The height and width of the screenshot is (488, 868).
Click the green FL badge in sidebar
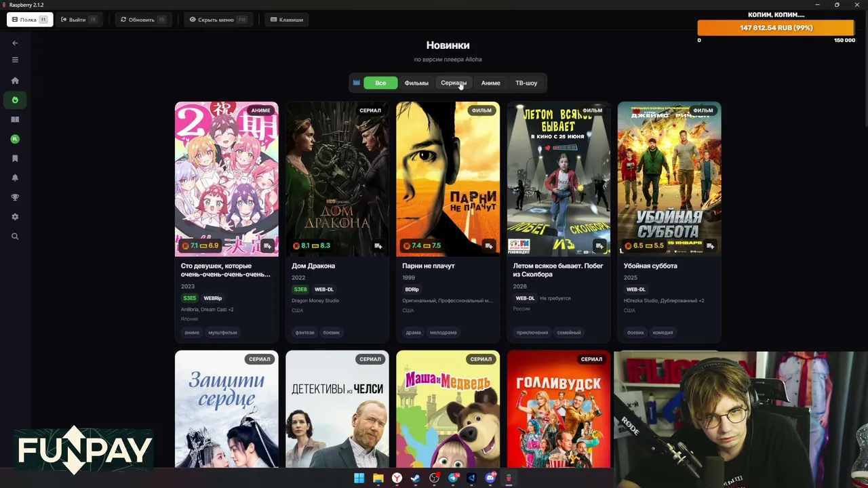(x=15, y=139)
